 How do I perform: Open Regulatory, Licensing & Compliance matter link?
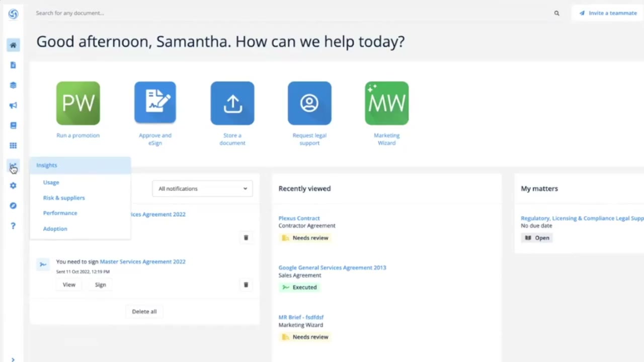(x=582, y=218)
